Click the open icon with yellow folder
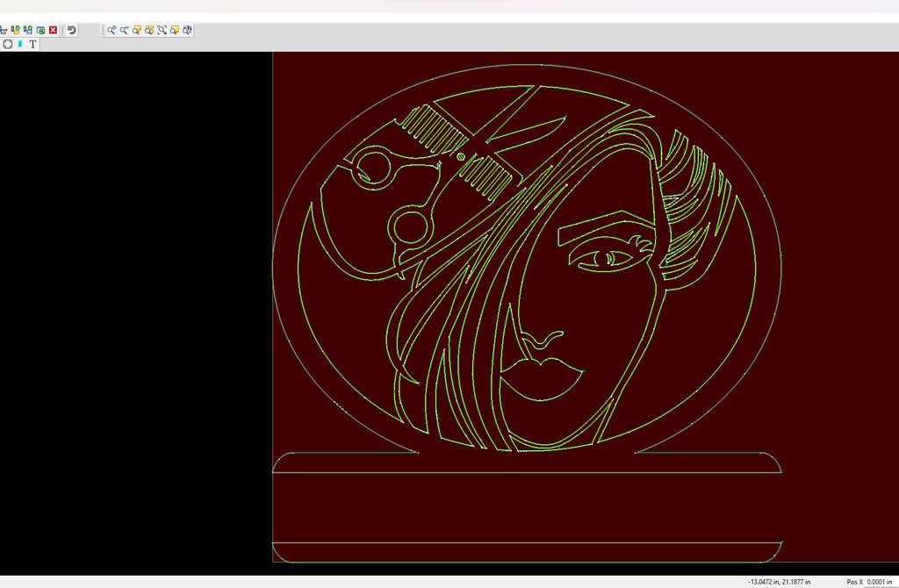899x588 pixels. pyautogui.click(x=16, y=30)
